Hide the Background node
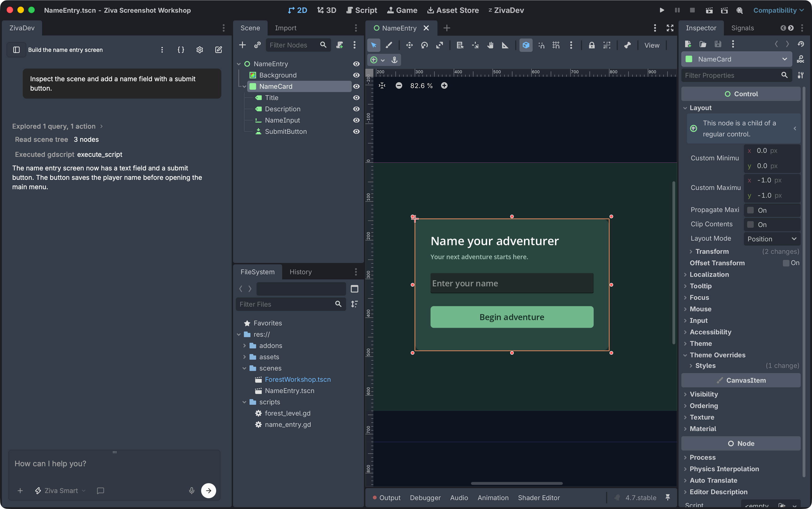The height and width of the screenshot is (509, 812). pyautogui.click(x=356, y=75)
